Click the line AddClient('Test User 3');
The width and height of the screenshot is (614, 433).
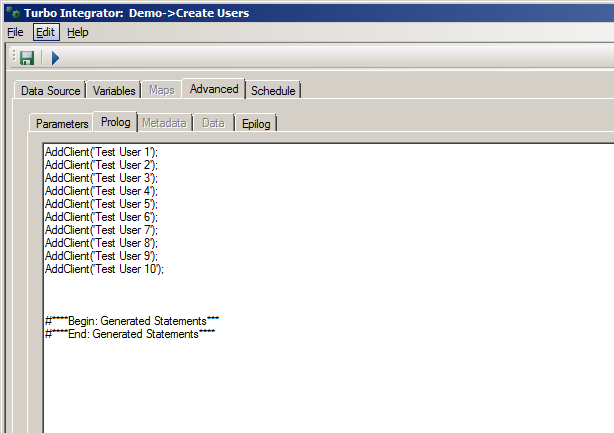pyautogui.click(x=101, y=178)
